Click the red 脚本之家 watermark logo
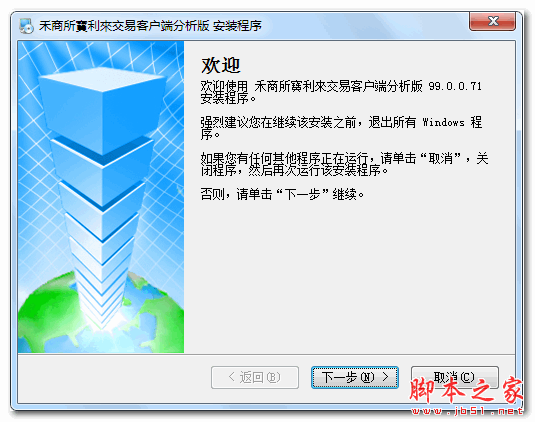This screenshot has width=535, height=422. pos(466,390)
